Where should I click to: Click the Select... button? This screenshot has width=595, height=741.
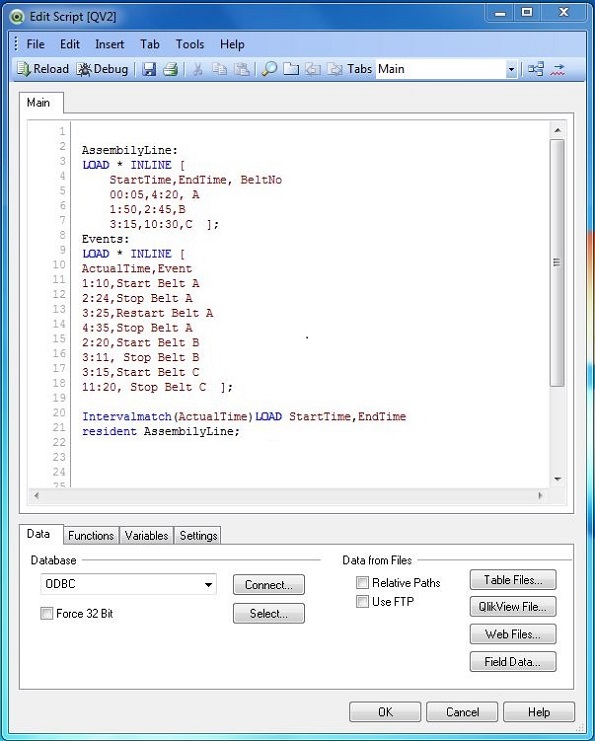point(269,613)
